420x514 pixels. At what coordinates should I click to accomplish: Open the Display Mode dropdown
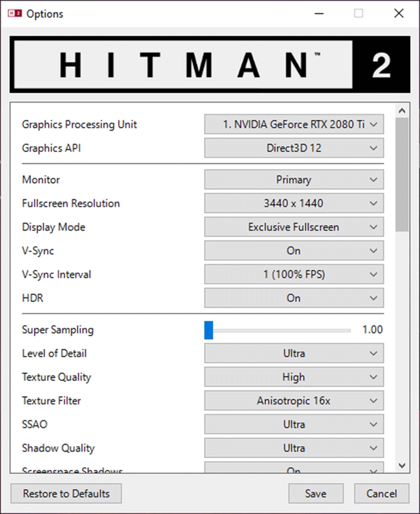294,227
